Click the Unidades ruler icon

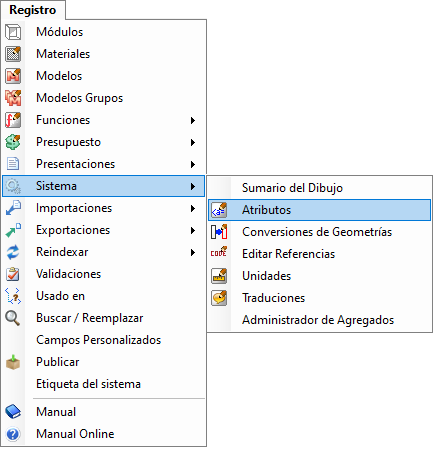click(219, 276)
